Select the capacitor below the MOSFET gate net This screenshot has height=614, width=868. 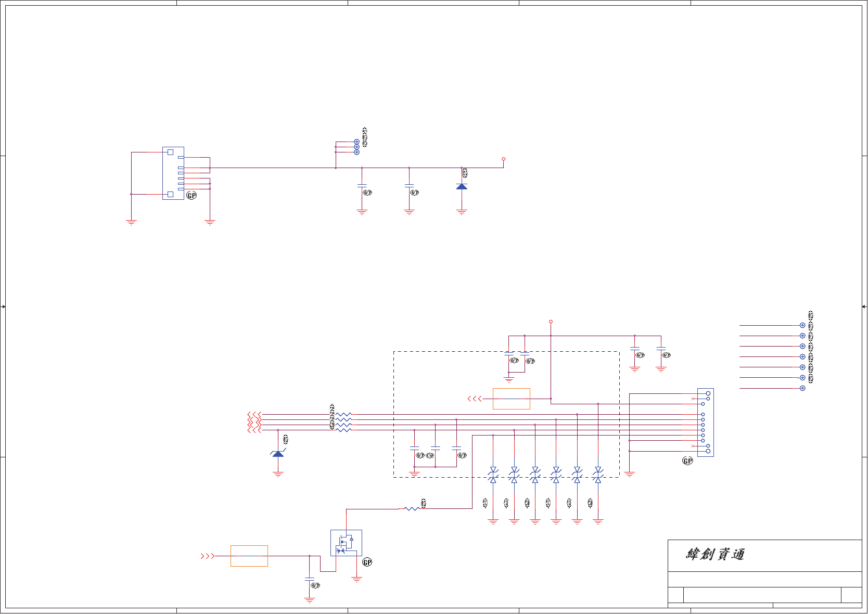310,578
